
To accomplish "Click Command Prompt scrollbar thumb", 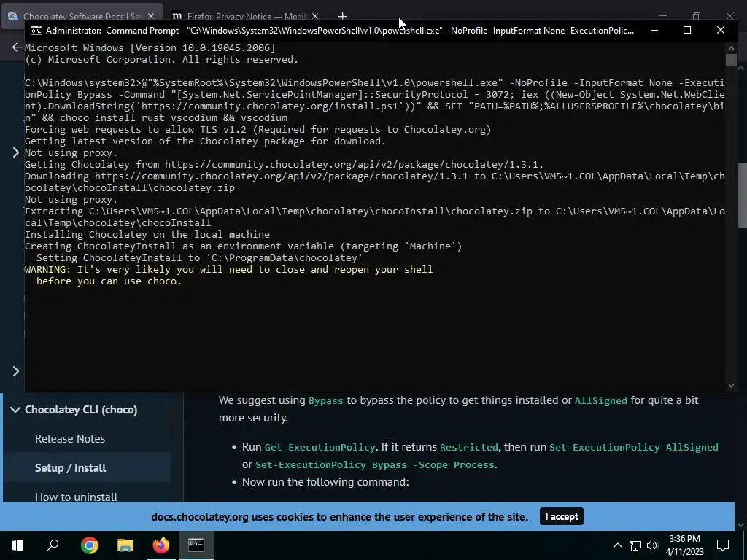I will click(x=731, y=60).
